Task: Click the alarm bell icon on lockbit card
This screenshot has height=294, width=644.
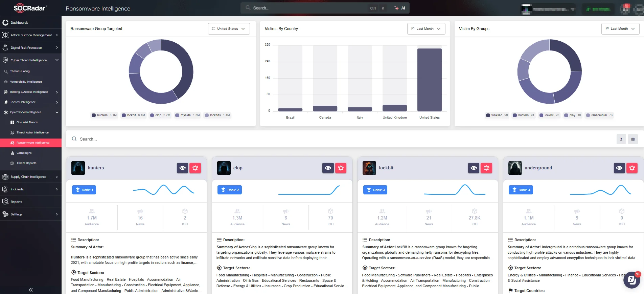Action: (486, 168)
